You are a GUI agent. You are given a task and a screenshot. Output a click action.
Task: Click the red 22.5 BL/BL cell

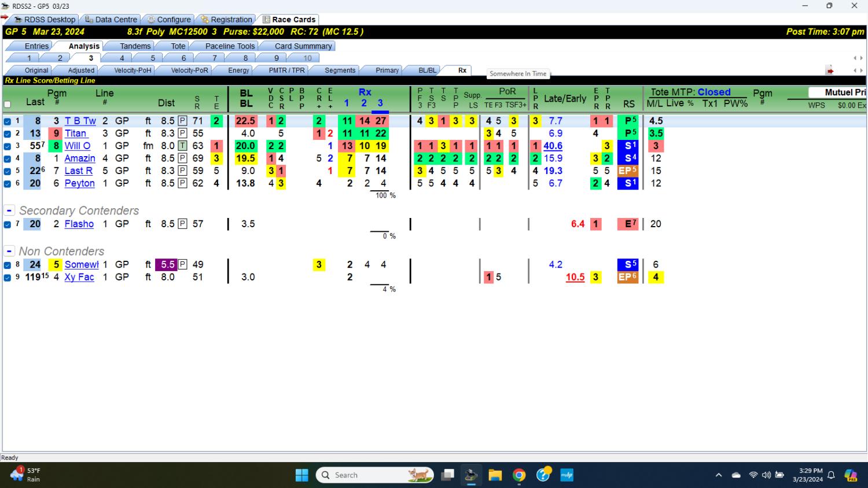pos(246,121)
